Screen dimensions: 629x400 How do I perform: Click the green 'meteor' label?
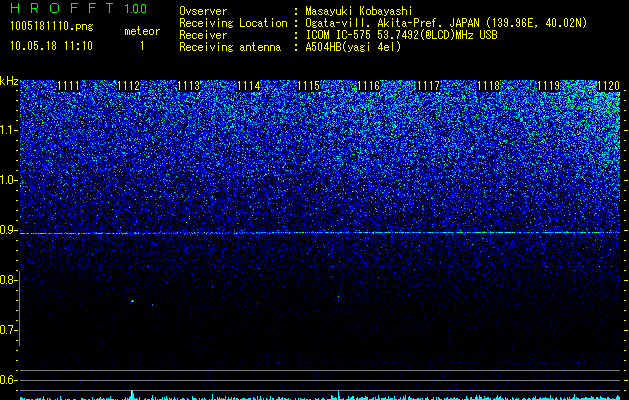pyautogui.click(x=142, y=31)
